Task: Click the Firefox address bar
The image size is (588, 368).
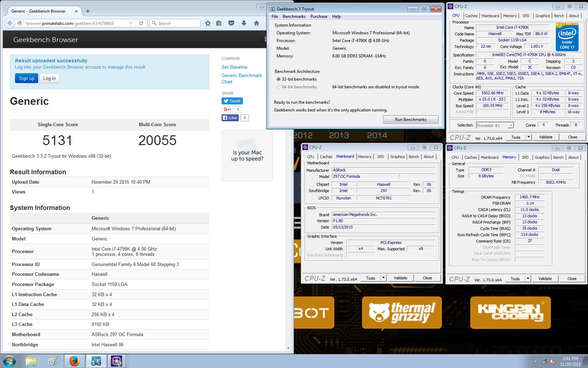Action: pyautogui.click(x=76, y=23)
